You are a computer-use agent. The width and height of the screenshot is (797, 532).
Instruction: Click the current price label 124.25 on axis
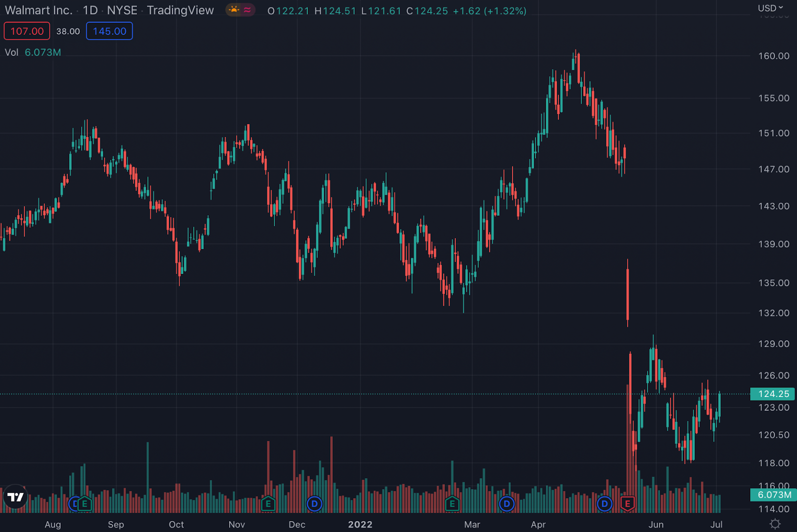pyautogui.click(x=773, y=394)
